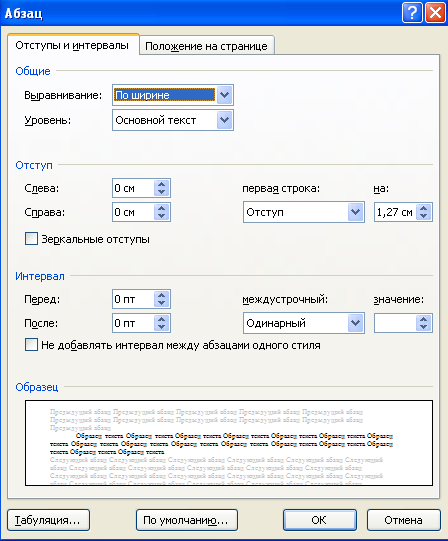Decrease the После spacing value
The width and height of the screenshot is (448, 541).
click(162, 327)
